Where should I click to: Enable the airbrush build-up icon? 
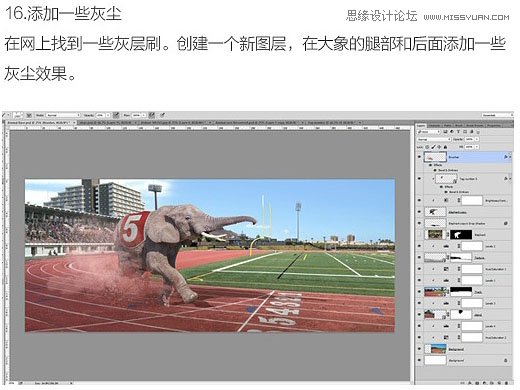click(152, 115)
